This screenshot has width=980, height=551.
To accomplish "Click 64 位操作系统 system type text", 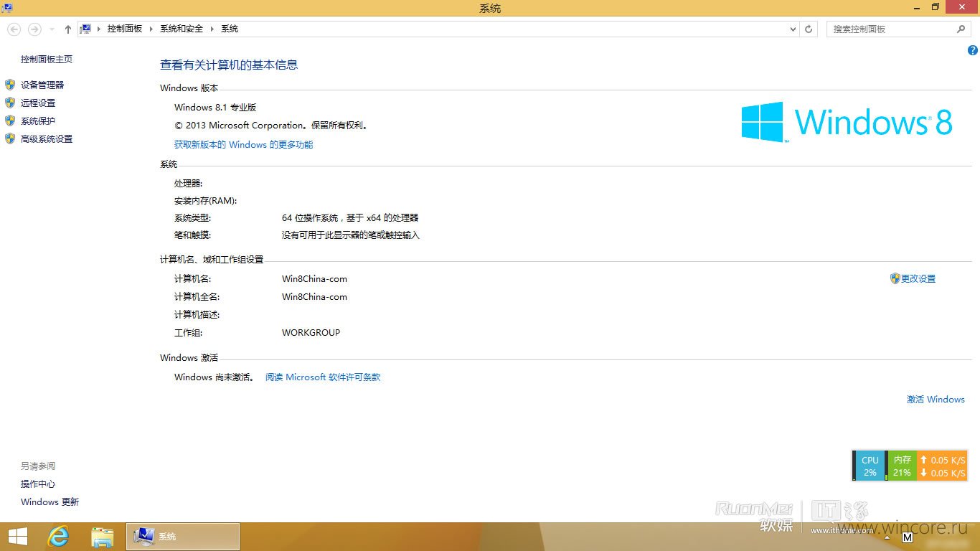I will [350, 217].
